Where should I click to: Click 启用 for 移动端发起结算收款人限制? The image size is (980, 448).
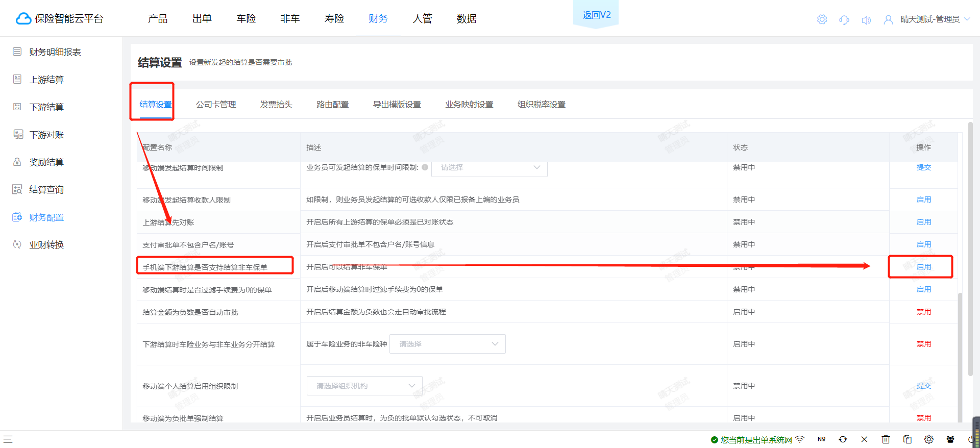(924, 200)
